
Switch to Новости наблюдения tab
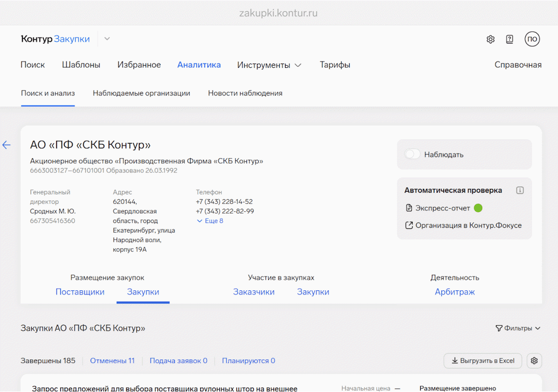tap(245, 93)
